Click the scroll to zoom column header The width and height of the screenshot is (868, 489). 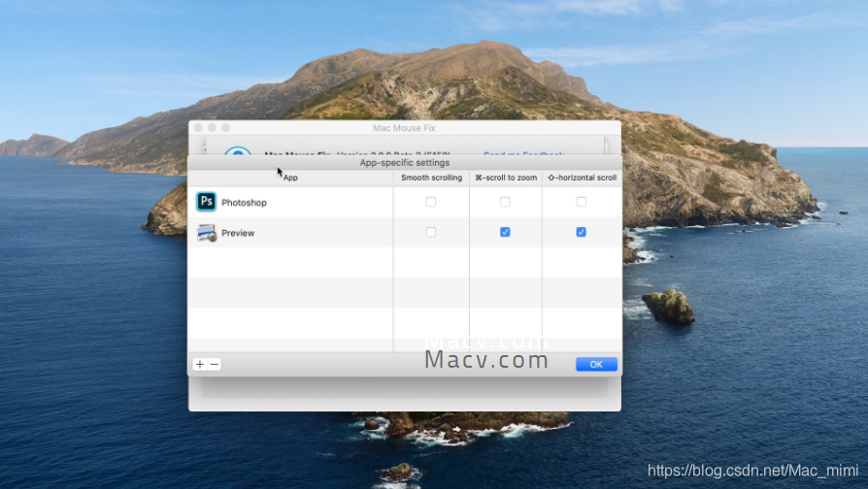[506, 178]
